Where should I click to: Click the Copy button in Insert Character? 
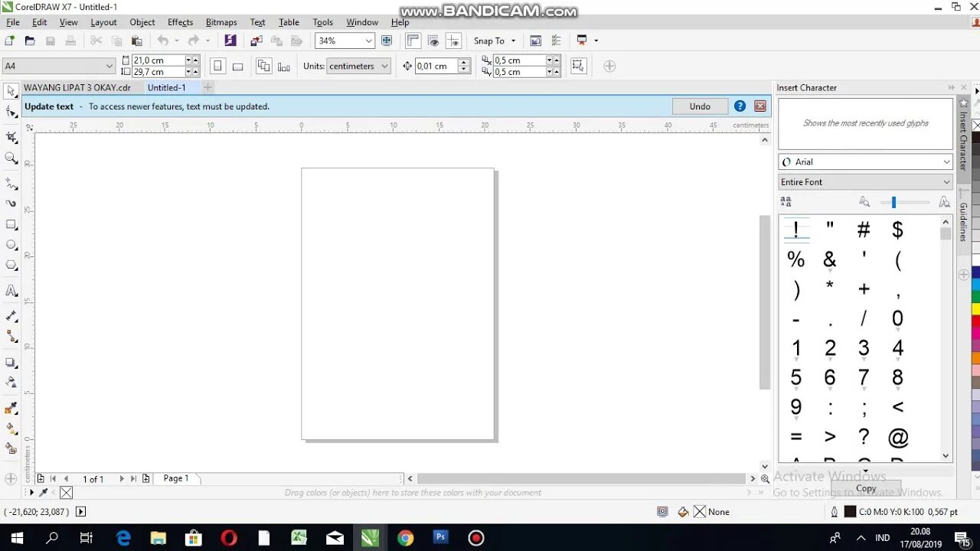pyautogui.click(x=866, y=488)
